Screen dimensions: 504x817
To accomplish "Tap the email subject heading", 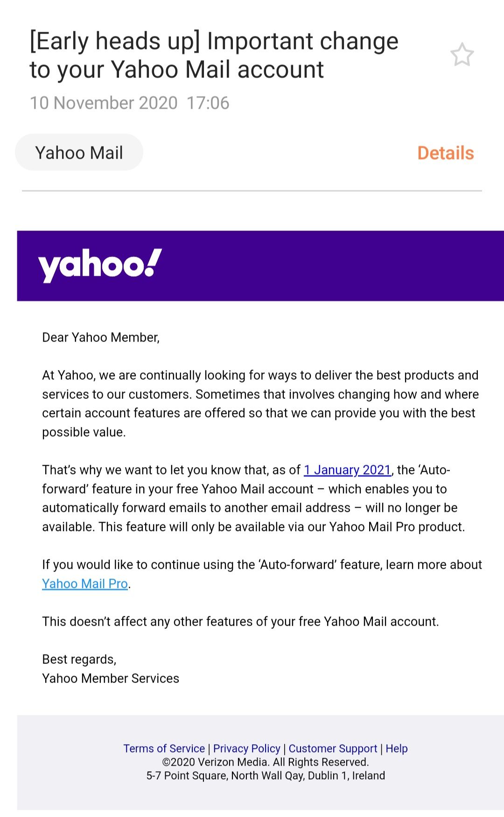I will (x=214, y=55).
